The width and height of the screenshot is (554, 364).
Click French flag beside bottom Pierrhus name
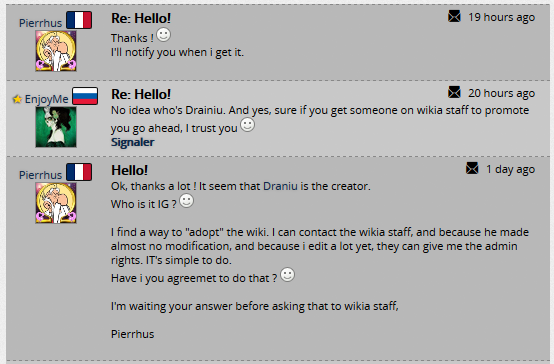pyautogui.click(x=79, y=172)
